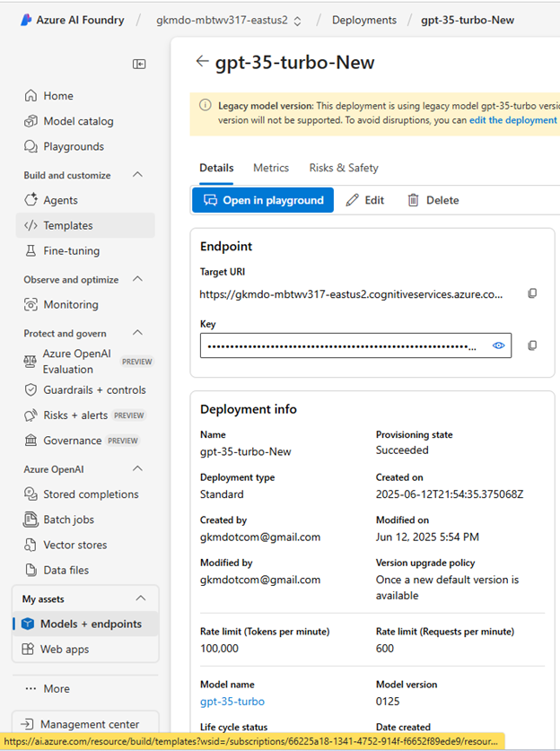Viewport: 560px width, 751px height.
Task: Collapse the Protect and govern section
Action: 137,333
